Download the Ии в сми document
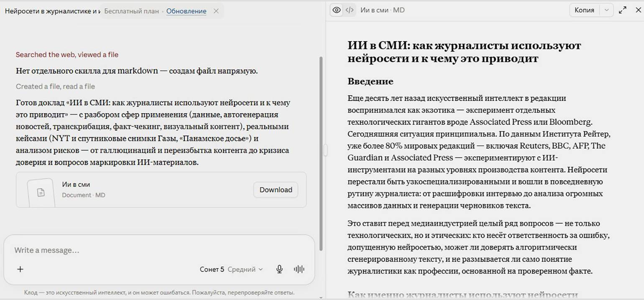Screen dimensions: 644x300 coord(276,190)
